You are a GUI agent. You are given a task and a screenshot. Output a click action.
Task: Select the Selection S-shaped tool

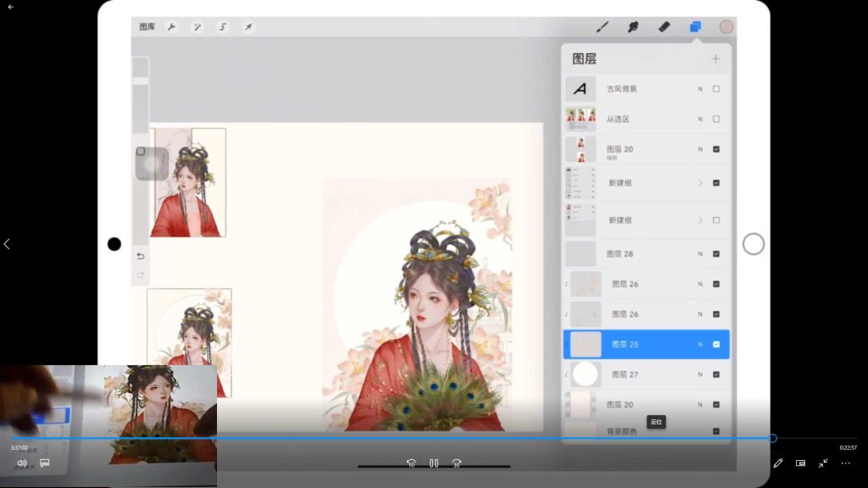click(223, 27)
